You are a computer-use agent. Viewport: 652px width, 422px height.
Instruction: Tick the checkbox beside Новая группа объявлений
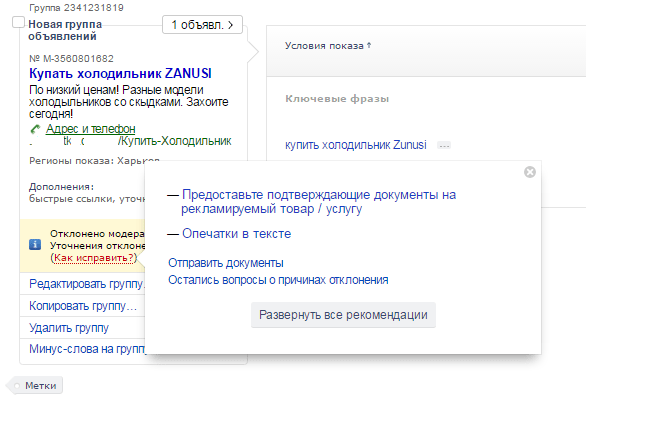coord(18,22)
